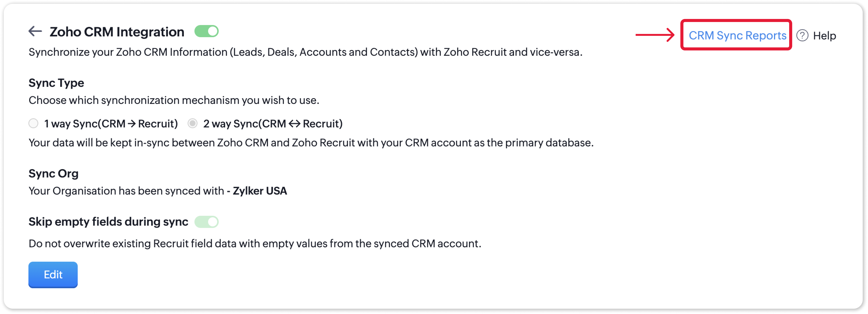Click the "Skip empty fields during sync" label

[x=108, y=222]
